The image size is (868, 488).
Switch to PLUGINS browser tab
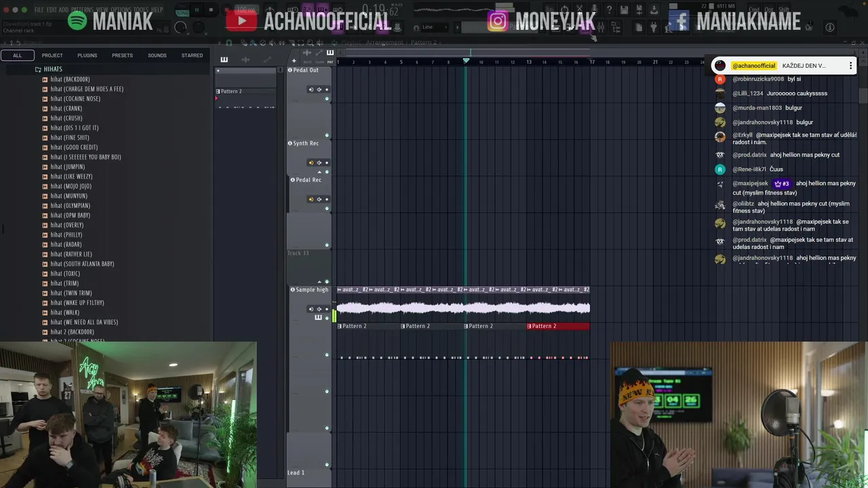point(87,56)
